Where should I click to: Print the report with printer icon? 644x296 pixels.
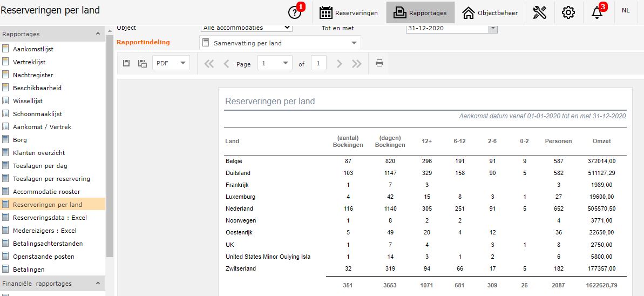(x=379, y=63)
